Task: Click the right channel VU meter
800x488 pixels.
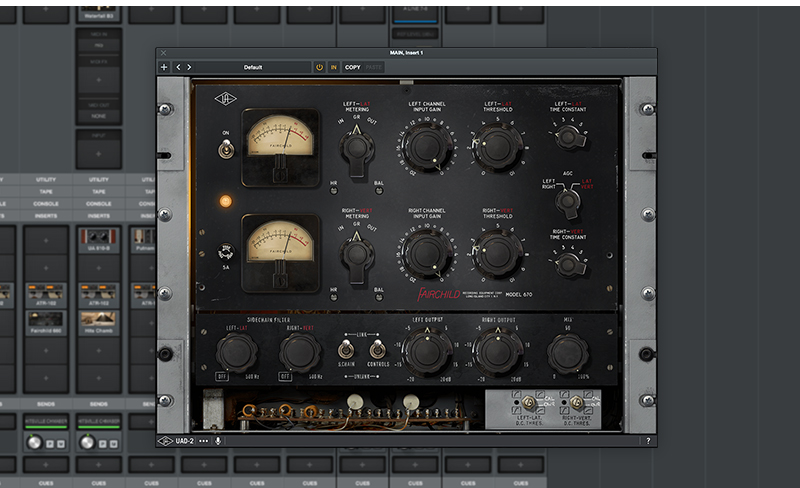Action: 280,254
